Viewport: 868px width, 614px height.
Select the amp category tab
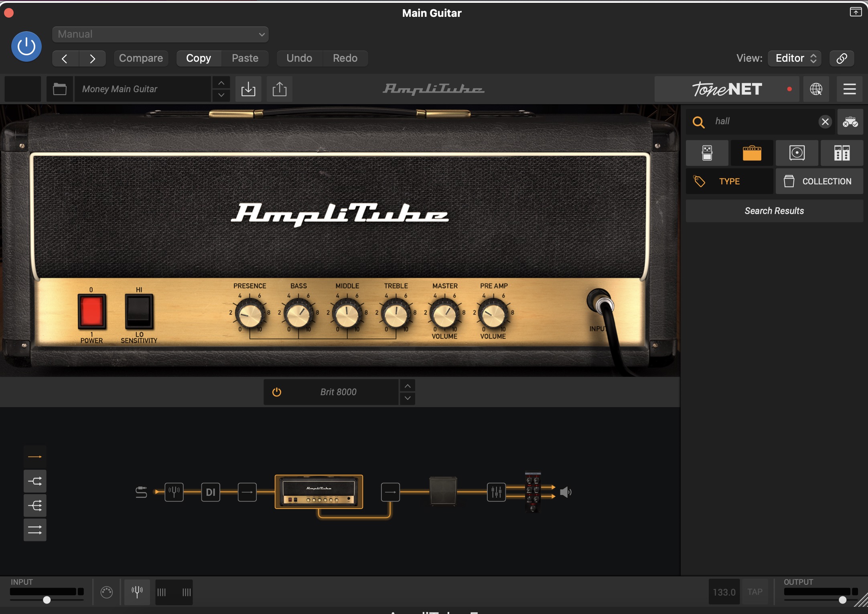coord(752,153)
